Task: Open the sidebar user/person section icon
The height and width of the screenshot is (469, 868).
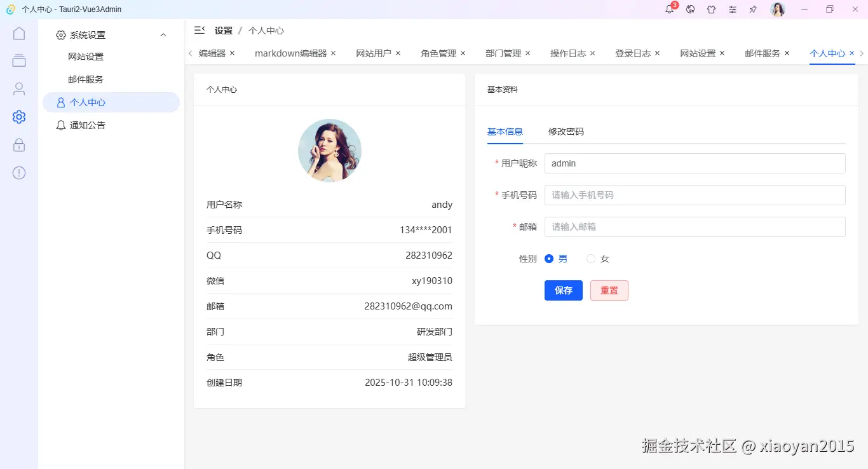Action: tap(18, 89)
